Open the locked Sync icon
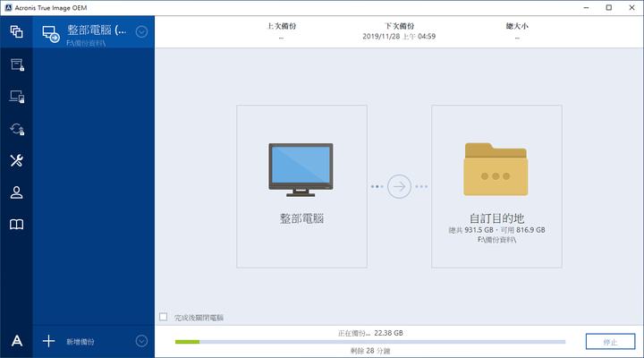 (x=17, y=129)
